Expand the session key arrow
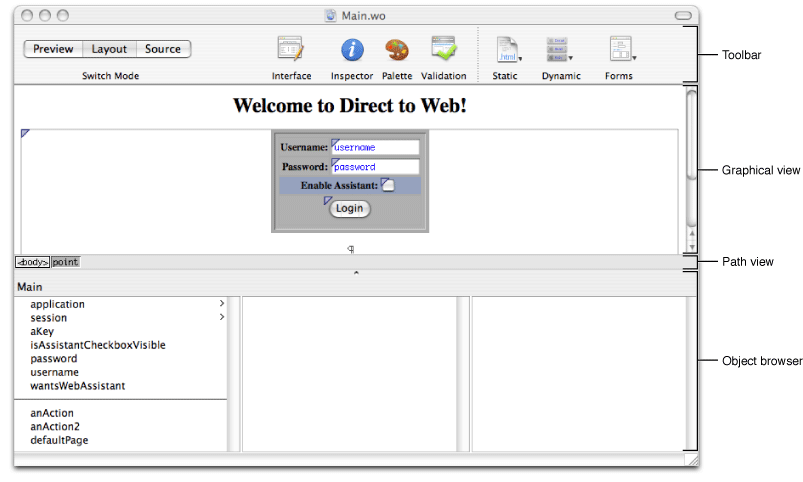This screenshot has height=482, width=803. tap(221, 318)
